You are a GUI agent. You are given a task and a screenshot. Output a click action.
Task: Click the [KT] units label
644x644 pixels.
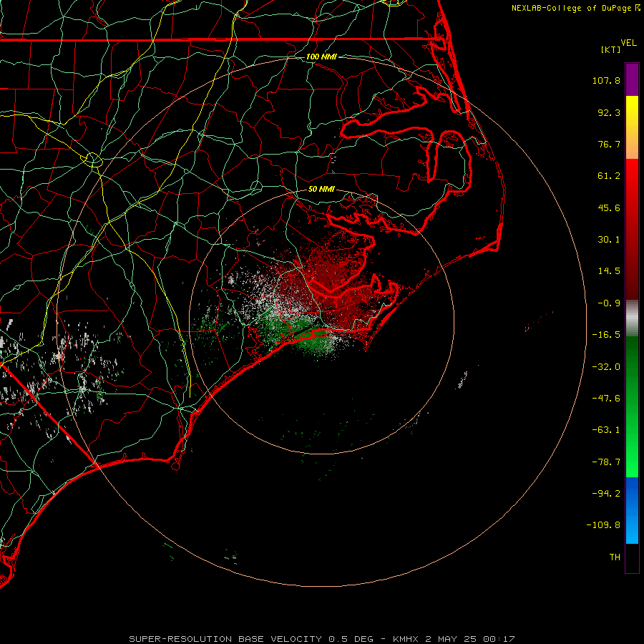coord(611,49)
